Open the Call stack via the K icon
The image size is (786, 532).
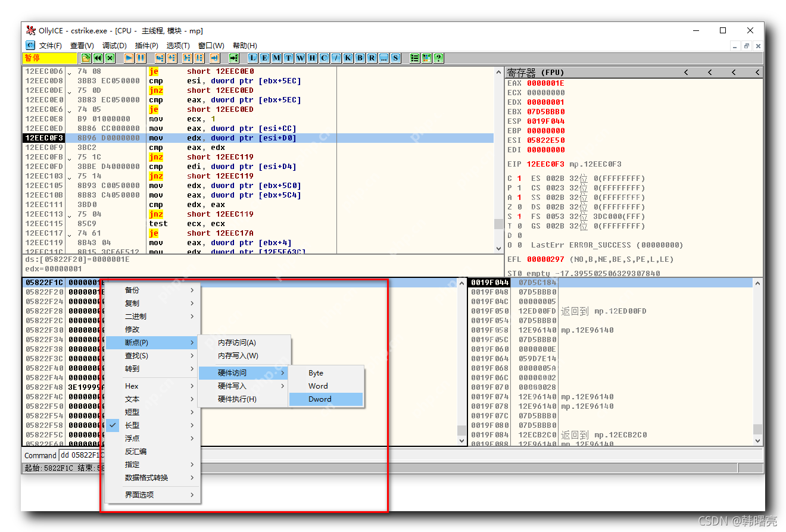coord(348,58)
